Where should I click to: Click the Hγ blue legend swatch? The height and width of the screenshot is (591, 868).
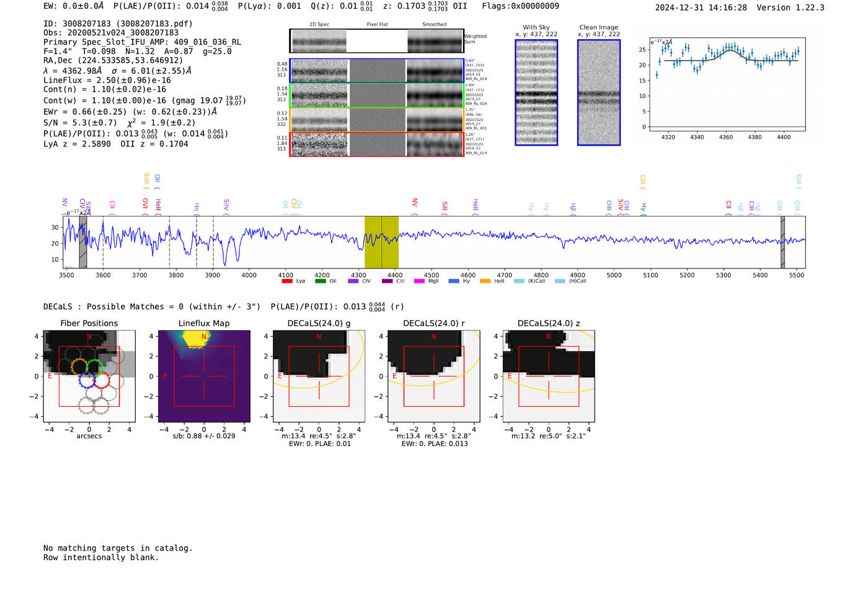point(454,281)
